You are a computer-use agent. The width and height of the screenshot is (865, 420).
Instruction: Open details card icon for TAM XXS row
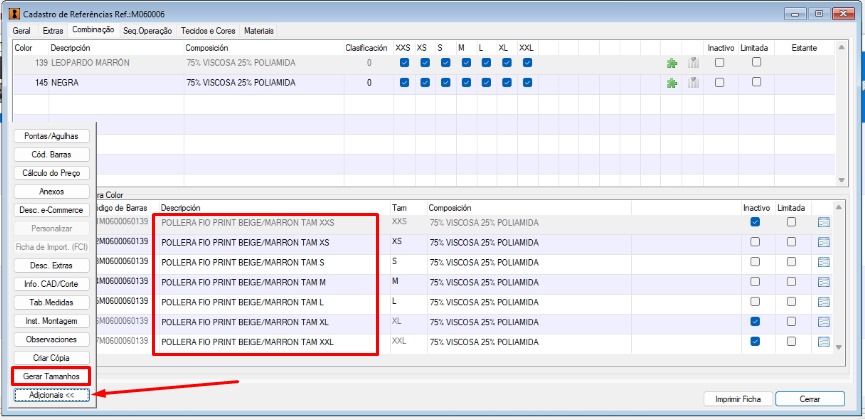coord(824,222)
